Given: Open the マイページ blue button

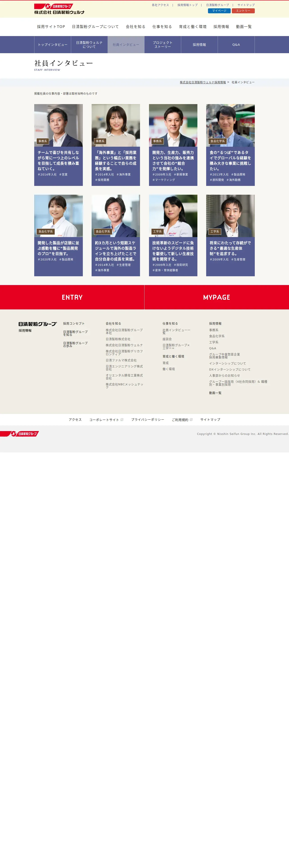Looking at the screenshot, I should pyautogui.click(x=219, y=11).
